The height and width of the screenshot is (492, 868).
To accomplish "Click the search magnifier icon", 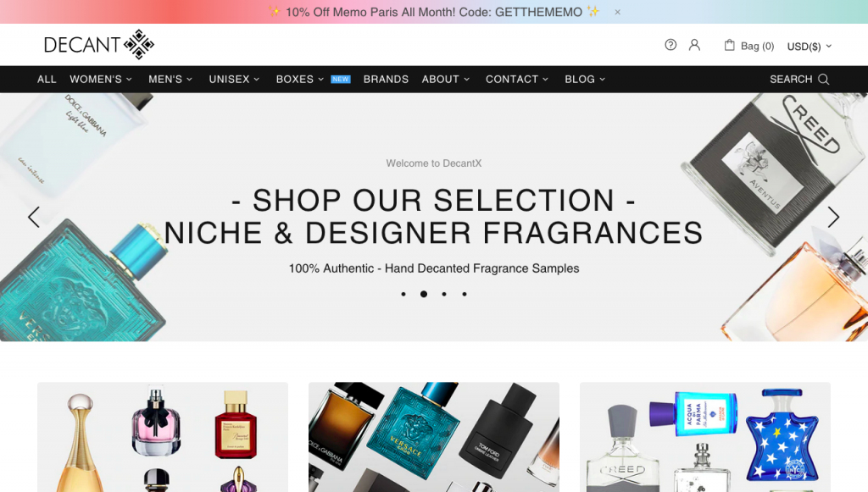I will coord(824,79).
